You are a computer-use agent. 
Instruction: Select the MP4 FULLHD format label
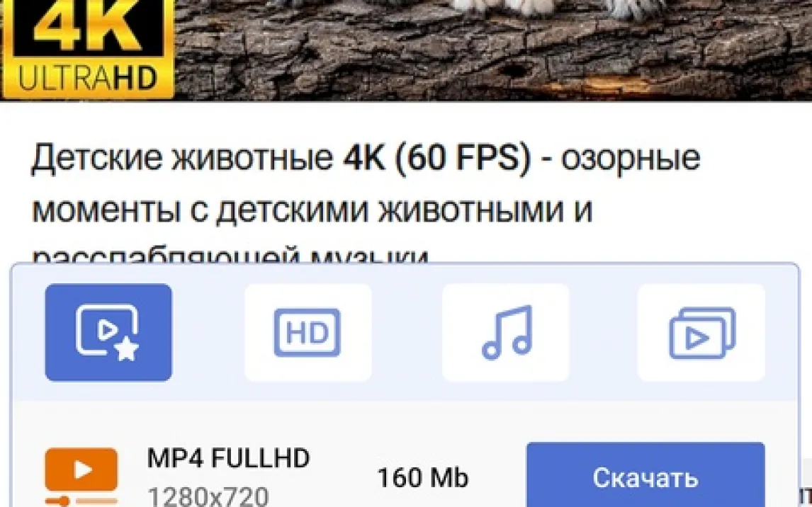[x=228, y=458]
